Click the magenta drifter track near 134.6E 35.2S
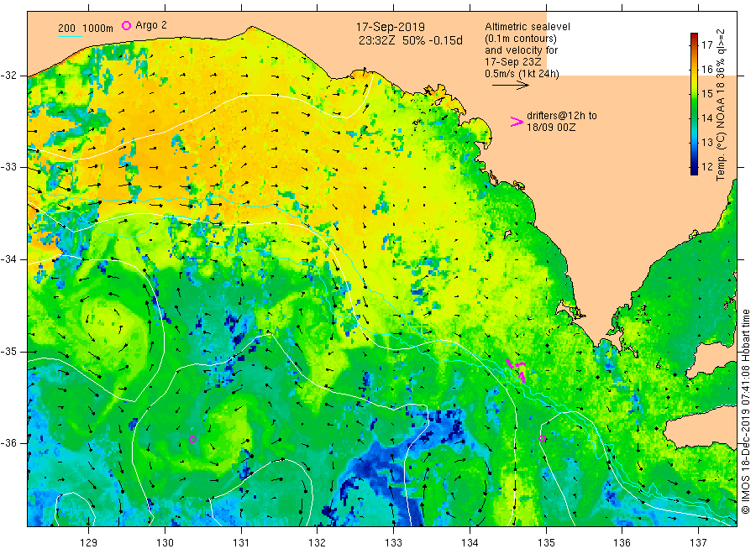This screenshot has width=756, height=554. (x=517, y=370)
